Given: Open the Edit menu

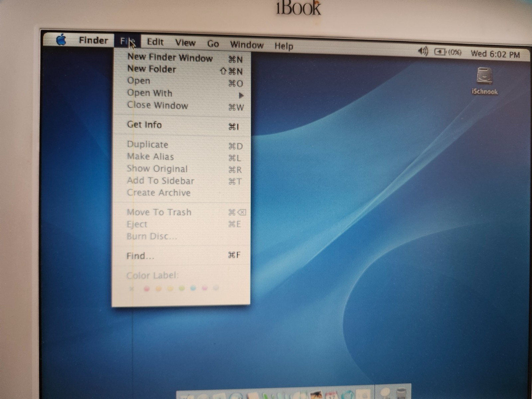Looking at the screenshot, I should point(155,42).
